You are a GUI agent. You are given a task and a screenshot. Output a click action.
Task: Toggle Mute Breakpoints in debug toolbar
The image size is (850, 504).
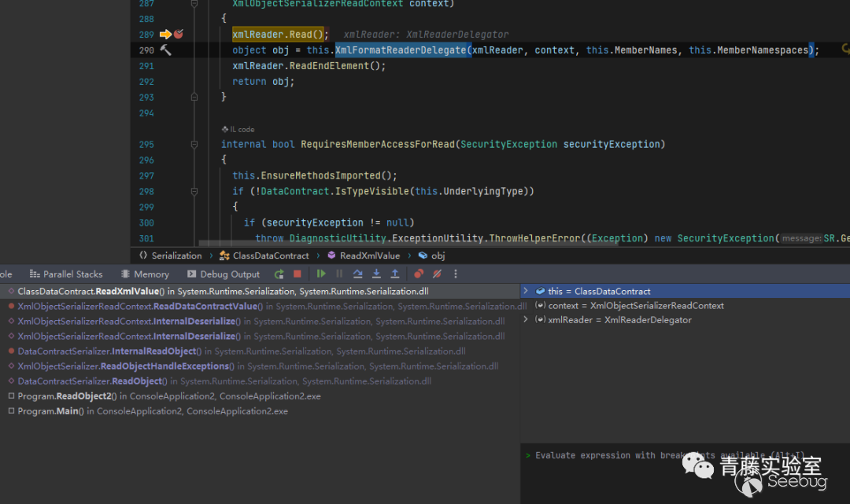coord(437,274)
